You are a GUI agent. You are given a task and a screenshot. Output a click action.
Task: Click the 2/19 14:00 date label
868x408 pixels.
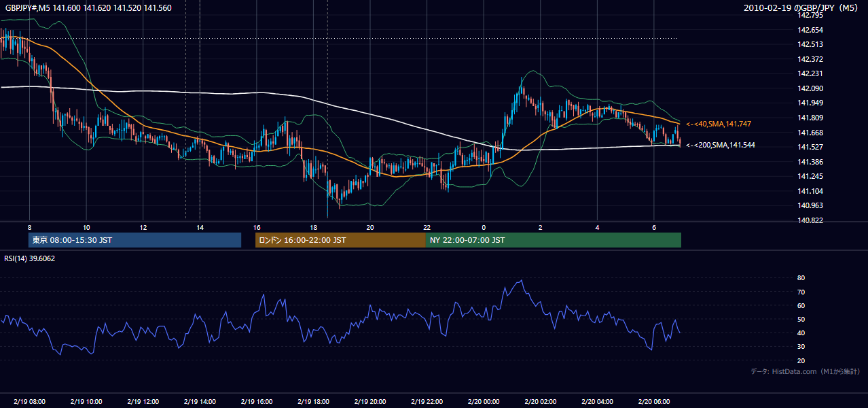point(199,402)
